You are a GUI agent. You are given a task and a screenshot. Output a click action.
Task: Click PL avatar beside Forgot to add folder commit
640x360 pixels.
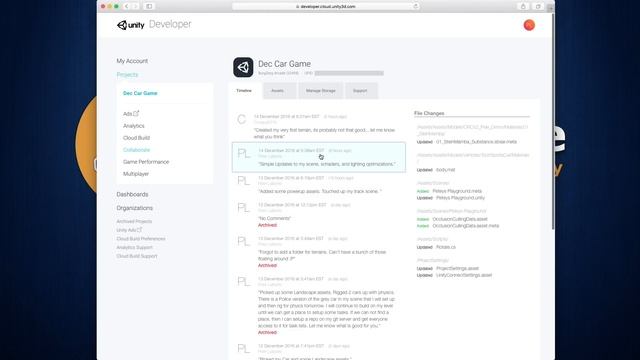click(244, 241)
